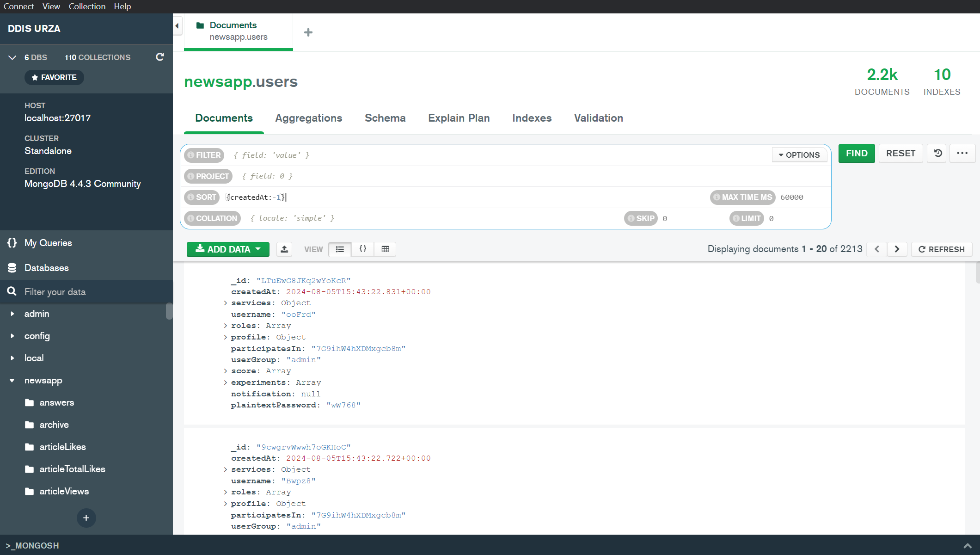Viewport: 980px width, 555px height.
Task: Click the FAVORITE star button
Action: coord(54,77)
